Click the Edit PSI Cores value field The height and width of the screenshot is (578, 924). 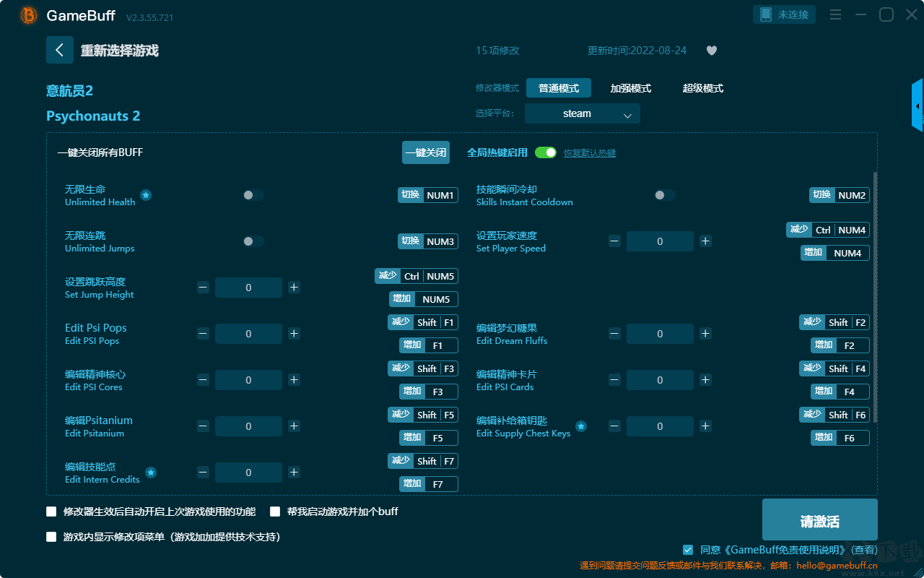[x=248, y=380]
